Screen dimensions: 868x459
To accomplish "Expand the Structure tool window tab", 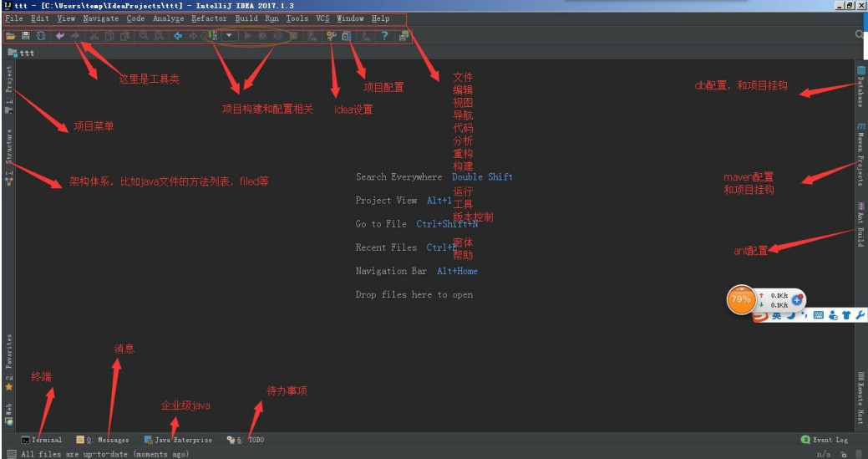I will [x=9, y=156].
